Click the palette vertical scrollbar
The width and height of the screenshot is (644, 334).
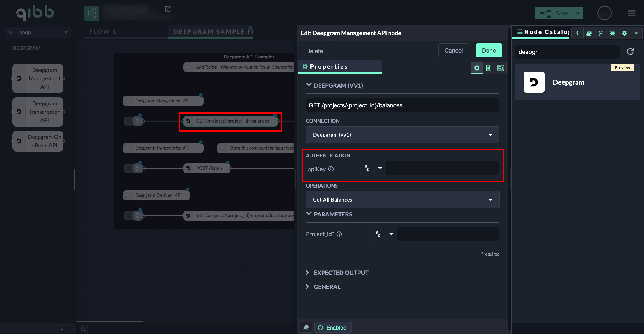[x=74, y=180]
